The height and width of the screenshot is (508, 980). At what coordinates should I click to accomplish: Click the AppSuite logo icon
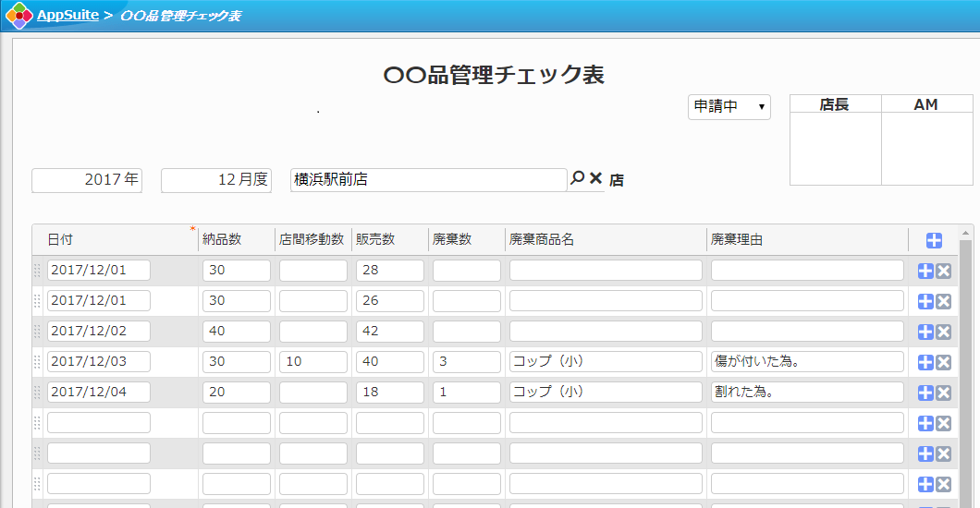(18, 16)
